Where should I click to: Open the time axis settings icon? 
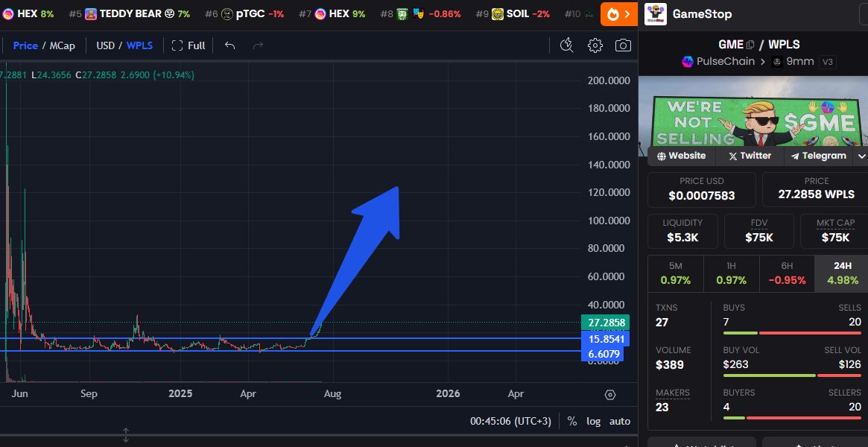click(610, 394)
